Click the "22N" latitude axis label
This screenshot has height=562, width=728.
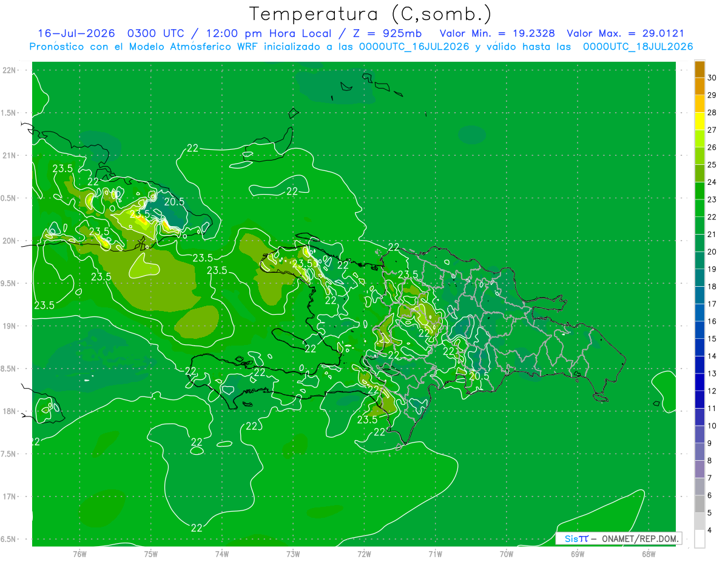(10, 70)
